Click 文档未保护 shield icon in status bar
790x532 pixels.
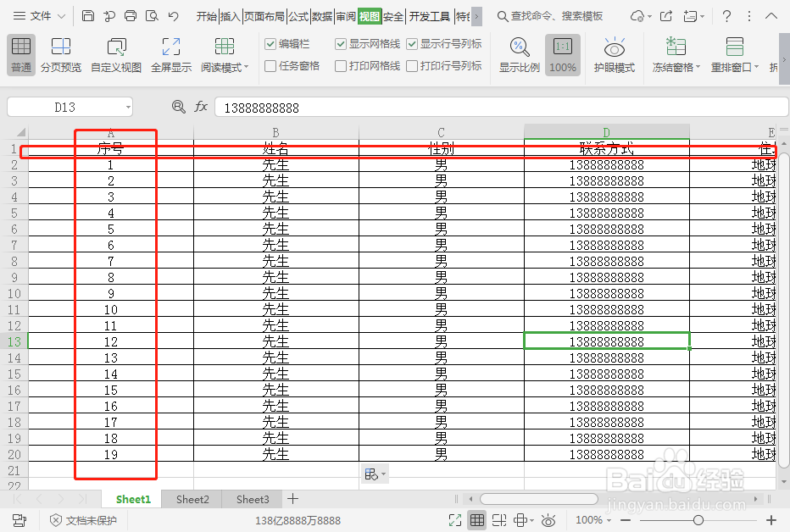(x=56, y=520)
